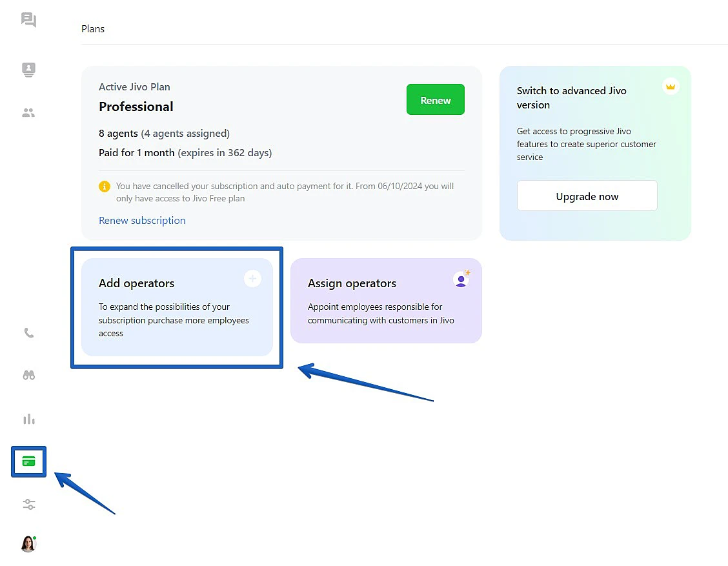Screen dimensions: 728x566
Task: Open the visitors binoculars icon
Action: [29, 375]
